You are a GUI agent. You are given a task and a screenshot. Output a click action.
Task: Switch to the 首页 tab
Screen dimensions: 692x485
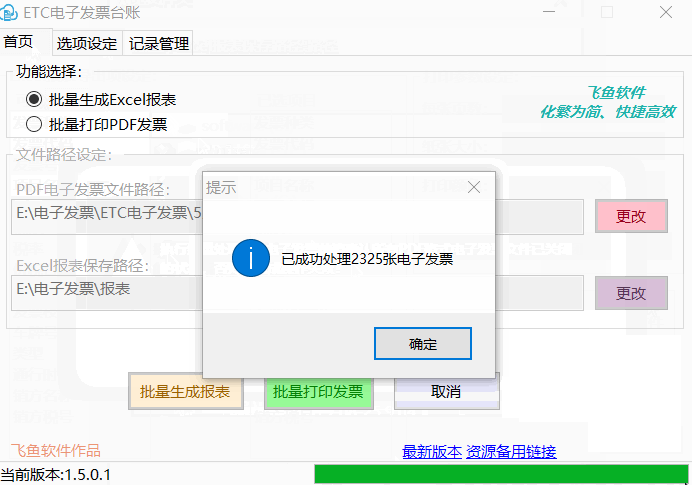click(19, 42)
